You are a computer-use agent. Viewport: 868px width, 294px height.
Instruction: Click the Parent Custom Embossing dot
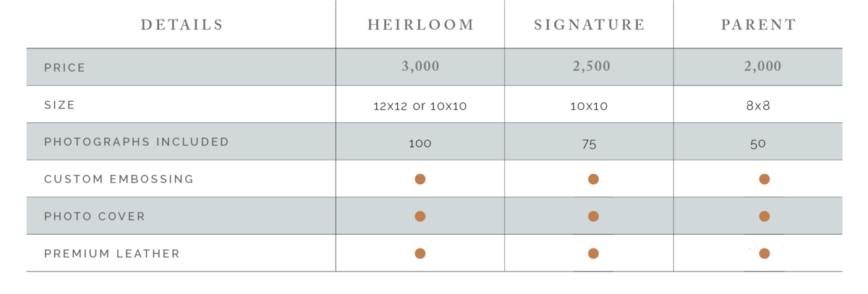pyautogui.click(x=765, y=179)
